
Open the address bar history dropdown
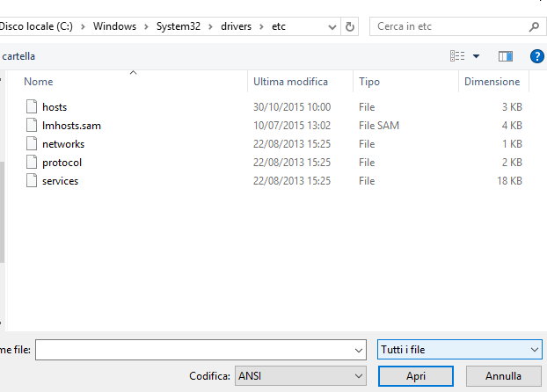pyautogui.click(x=332, y=27)
